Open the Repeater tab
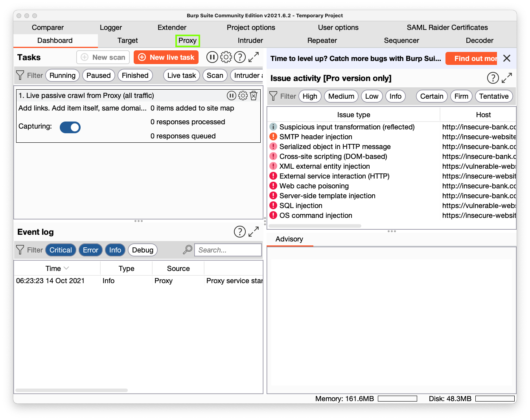 coord(322,41)
